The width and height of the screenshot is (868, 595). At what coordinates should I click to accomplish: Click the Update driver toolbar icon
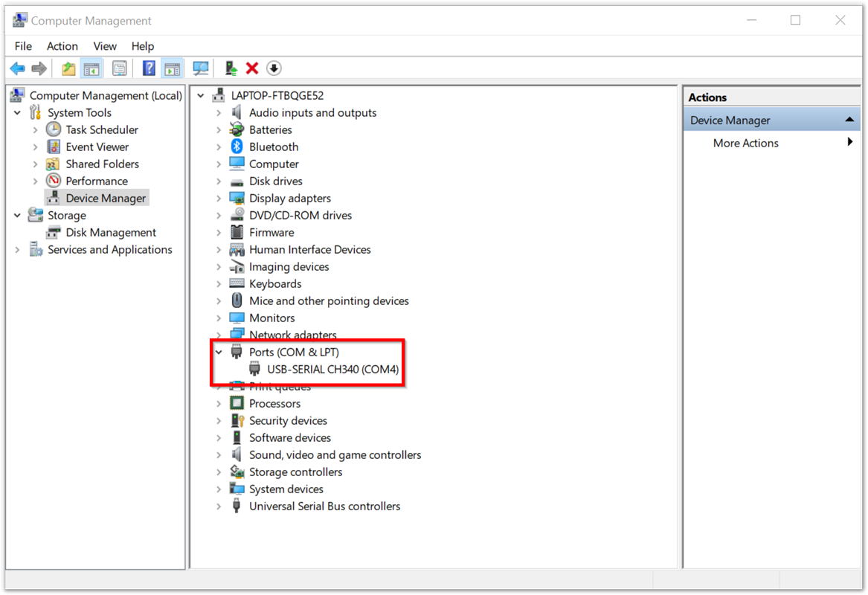(231, 68)
